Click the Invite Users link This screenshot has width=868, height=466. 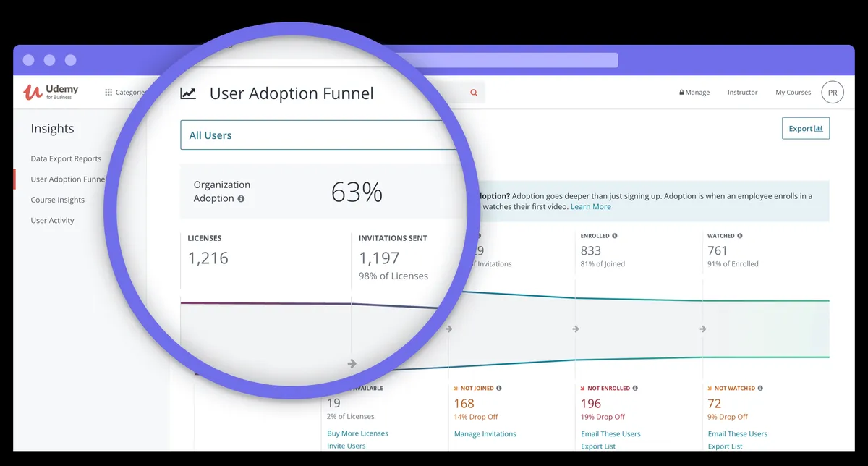[346, 446]
